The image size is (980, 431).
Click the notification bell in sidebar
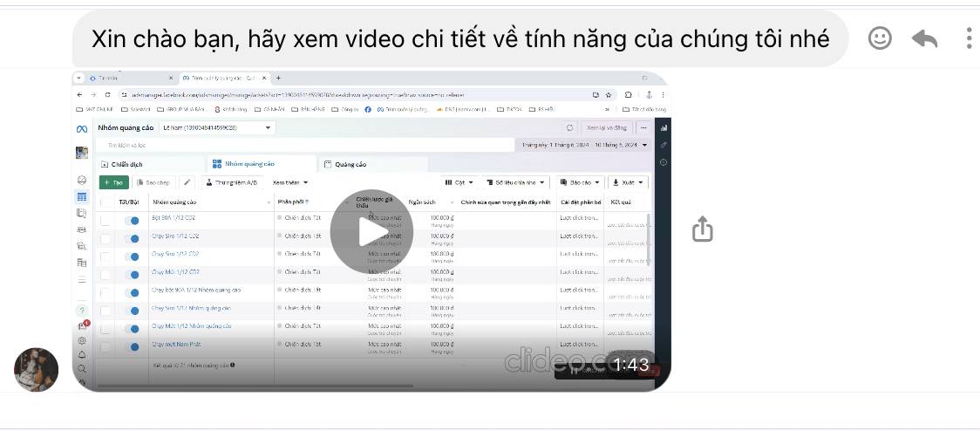82,355
